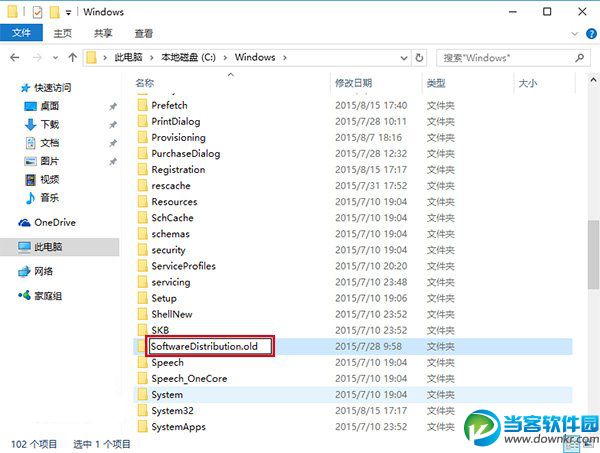Click SoftwareDistribution.old rename text box
600x453 pixels.
tap(210, 346)
